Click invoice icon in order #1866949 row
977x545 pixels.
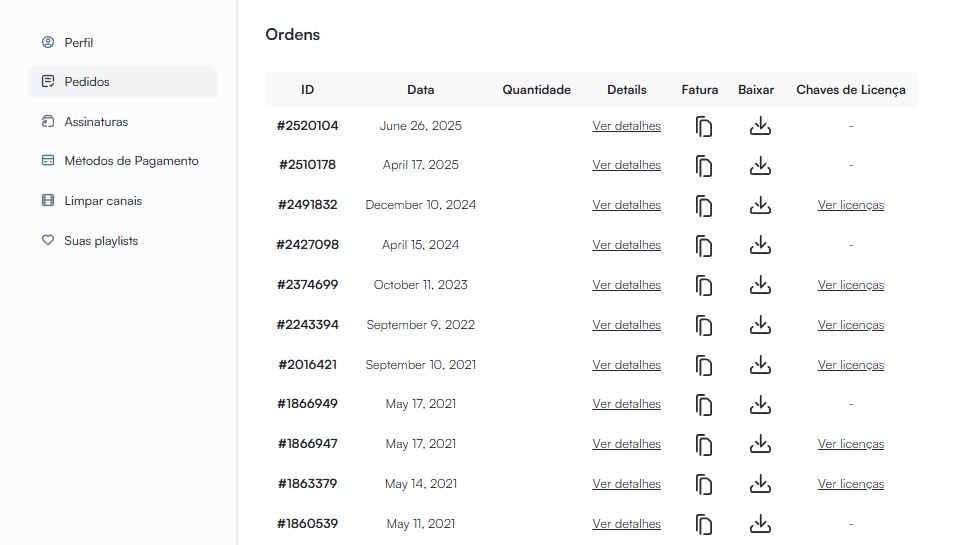pyautogui.click(x=704, y=405)
